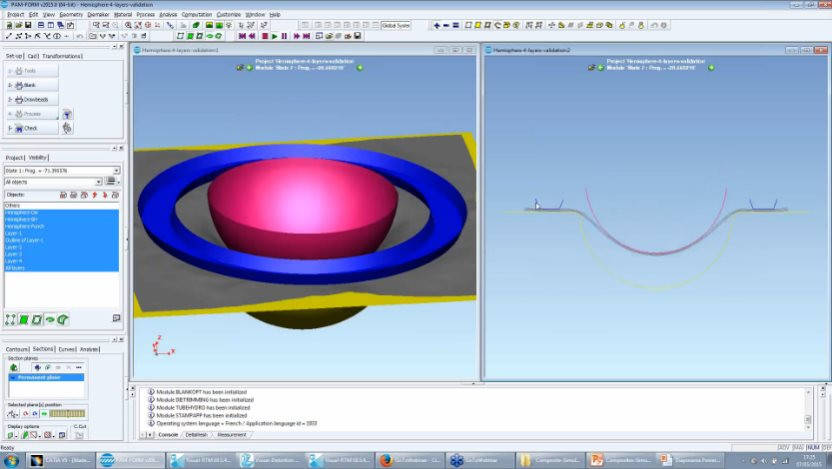
Task: Switch to the Transformations tab
Action: pyautogui.click(x=62, y=56)
